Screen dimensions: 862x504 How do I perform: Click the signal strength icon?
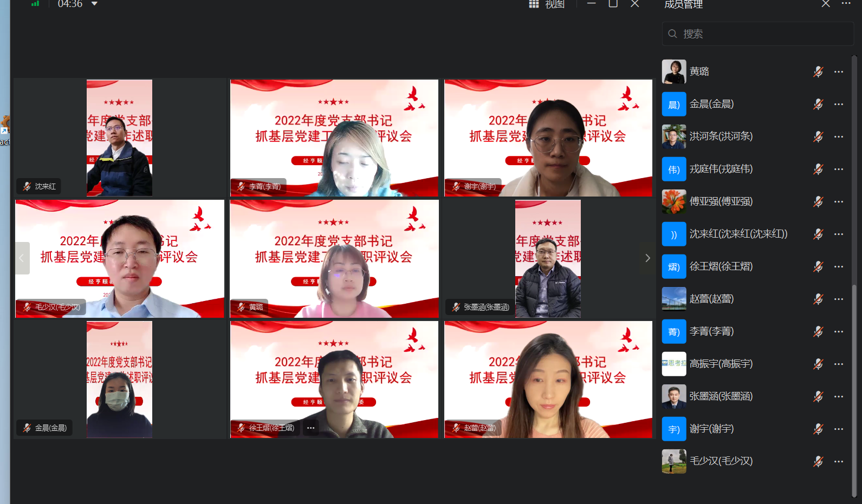[x=35, y=4]
